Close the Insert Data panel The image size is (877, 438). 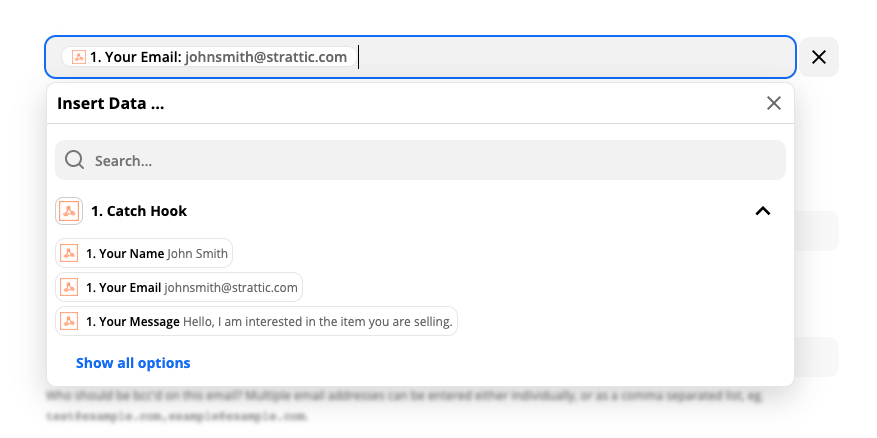(774, 103)
